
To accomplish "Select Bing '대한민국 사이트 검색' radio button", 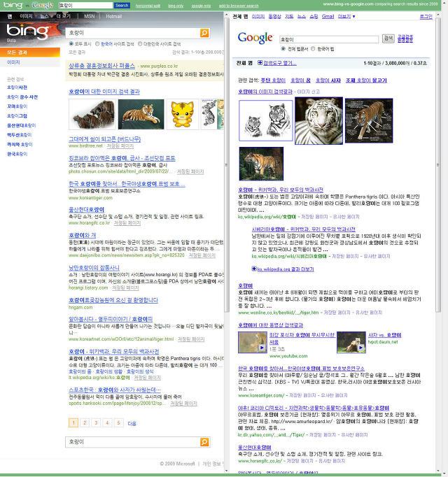I will pyautogui.click(x=140, y=44).
